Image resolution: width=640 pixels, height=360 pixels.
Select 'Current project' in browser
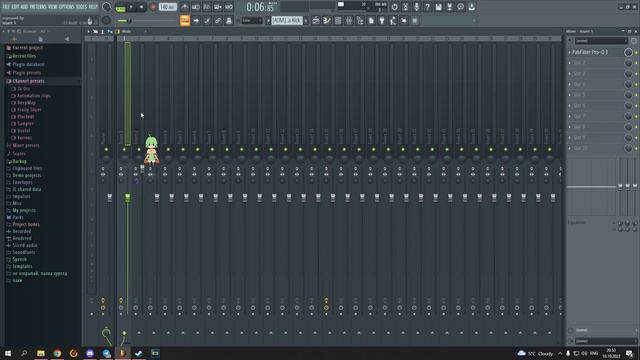point(27,48)
